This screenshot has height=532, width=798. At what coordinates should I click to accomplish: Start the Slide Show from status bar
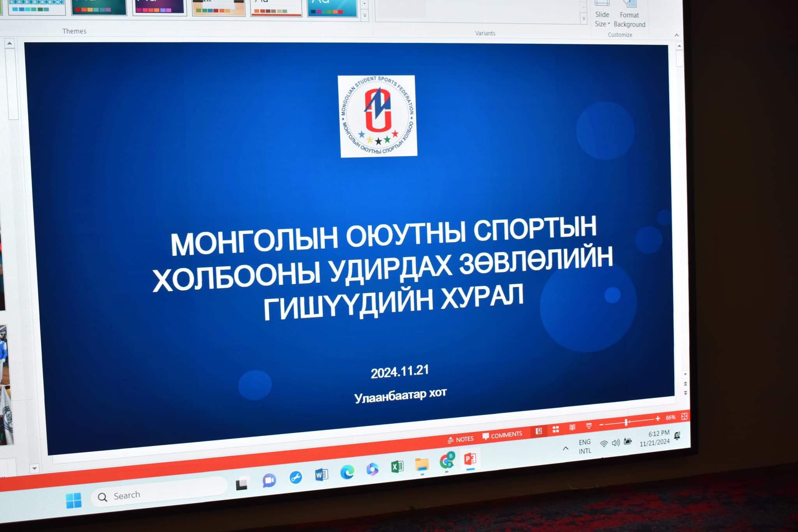click(589, 426)
